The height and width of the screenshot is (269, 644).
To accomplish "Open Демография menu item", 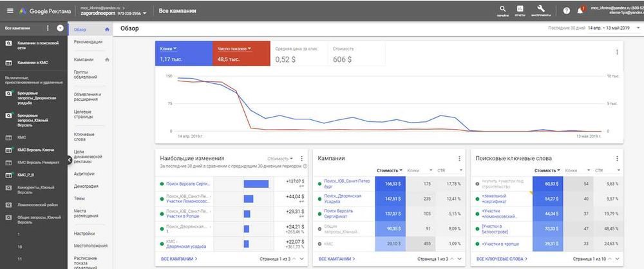I will point(86,186).
